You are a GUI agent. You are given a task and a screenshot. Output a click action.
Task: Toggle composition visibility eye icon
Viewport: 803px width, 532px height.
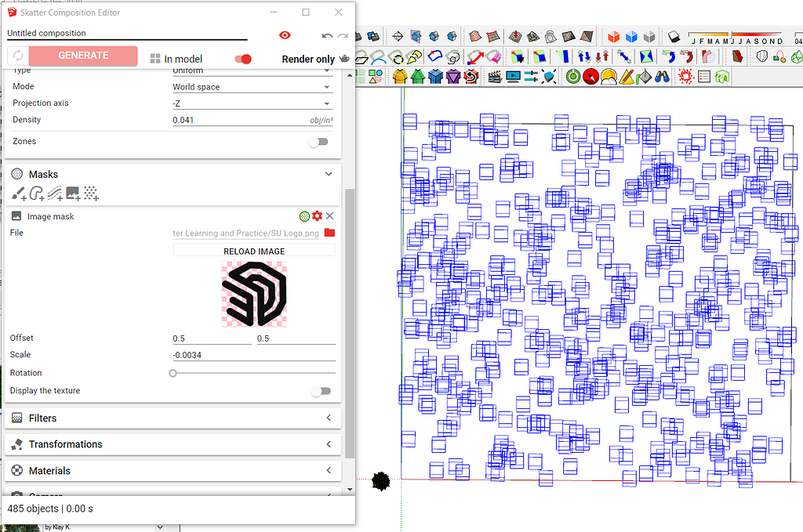[285, 35]
